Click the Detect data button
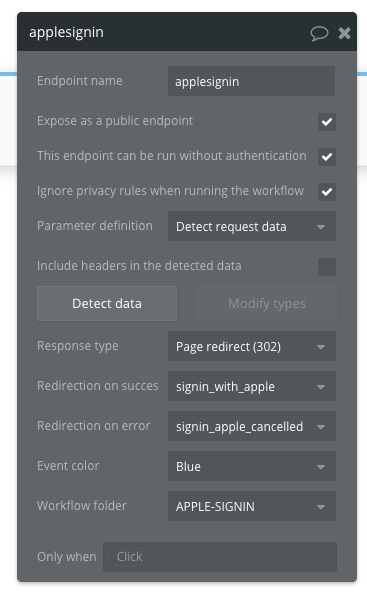Image resolution: width=367 pixels, height=593 pixels. pos(107,303)
